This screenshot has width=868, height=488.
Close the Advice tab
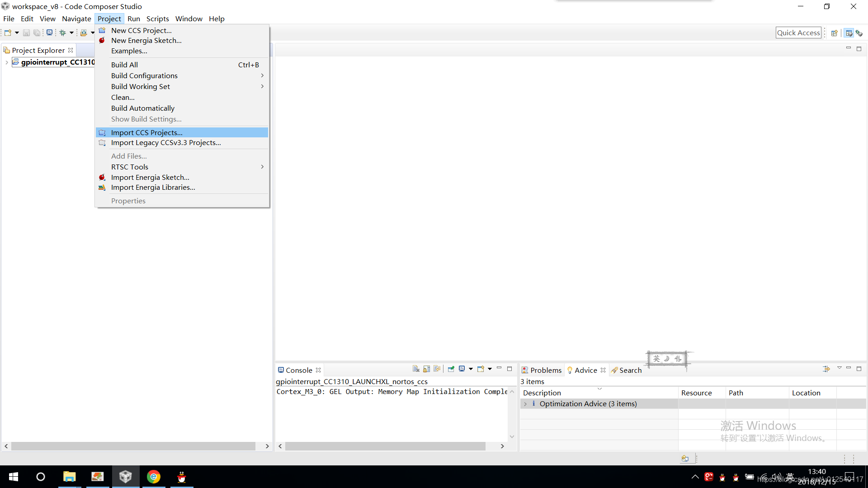[603, 370]
